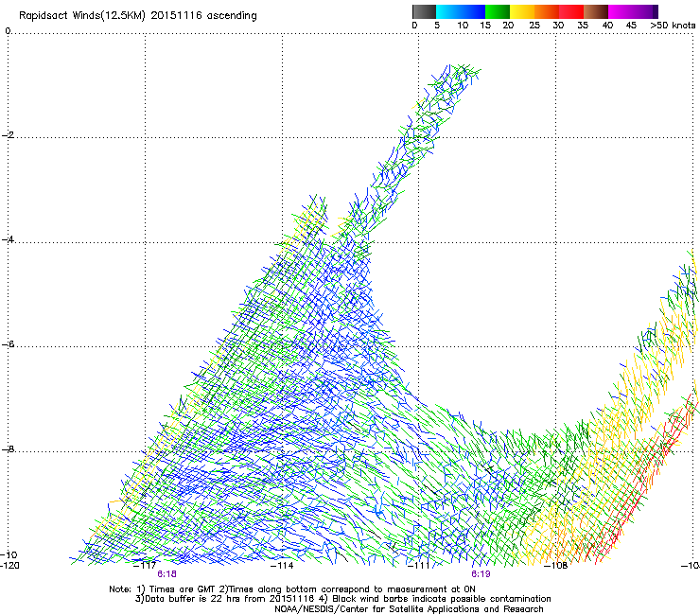
Task: Click the latitude axis label '-2'
Action: [8, 135]
